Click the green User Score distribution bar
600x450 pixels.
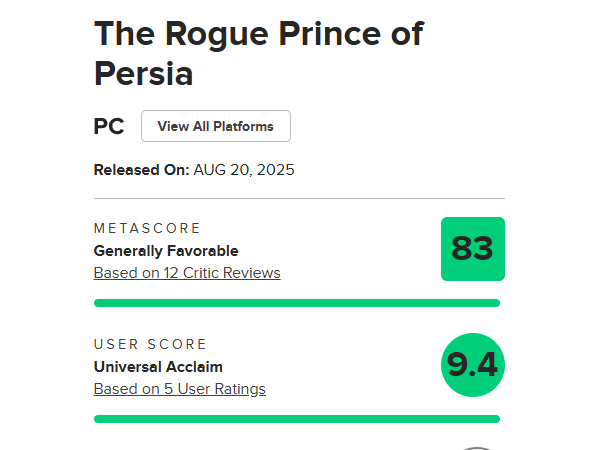[x=297, y=419]
